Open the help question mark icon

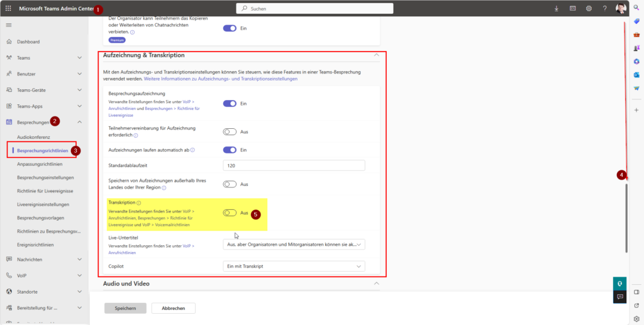click(604, 8)
